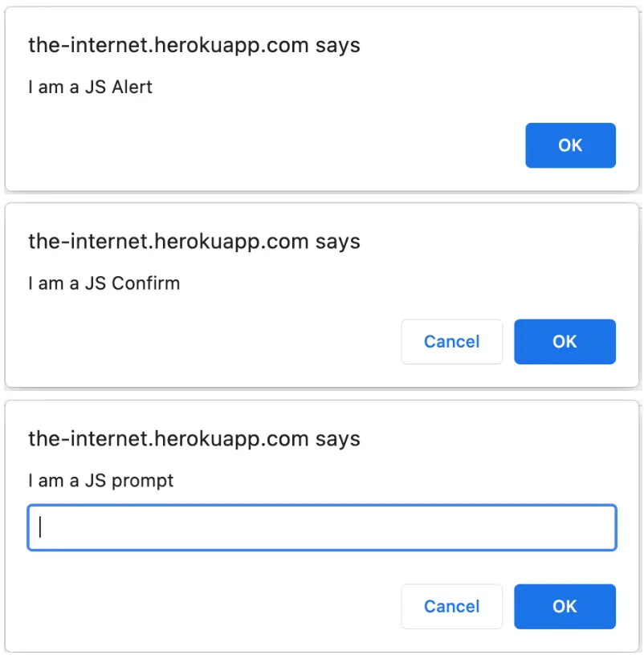Click the "I am a JS Alert" message
Viewport: 644px width, 663px height.
[90, 87]
